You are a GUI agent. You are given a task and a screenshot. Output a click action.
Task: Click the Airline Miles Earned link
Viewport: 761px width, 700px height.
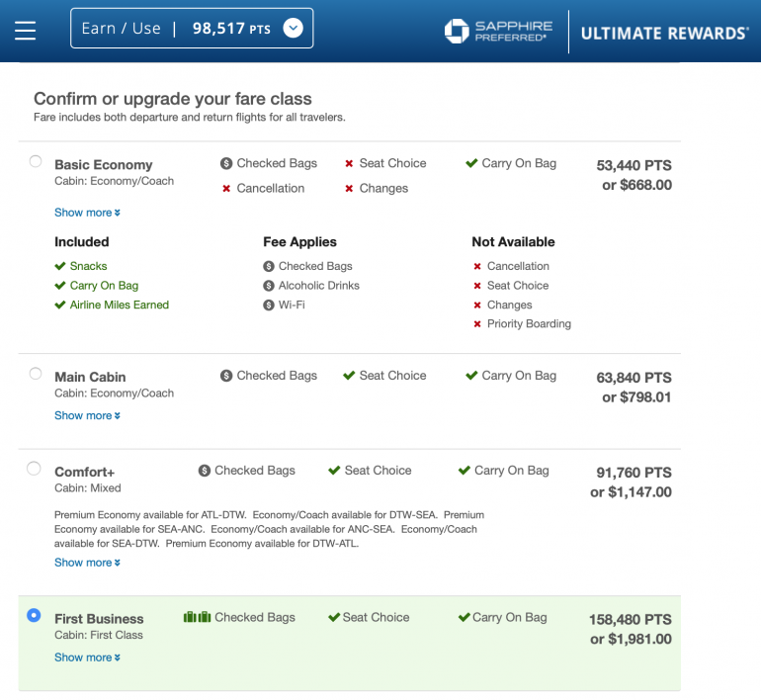click(119, 306)
